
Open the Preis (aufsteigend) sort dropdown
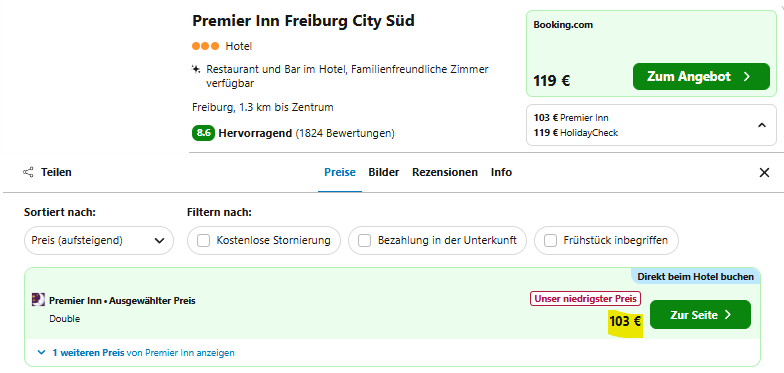pyautogui.click(x=99, y=240)
